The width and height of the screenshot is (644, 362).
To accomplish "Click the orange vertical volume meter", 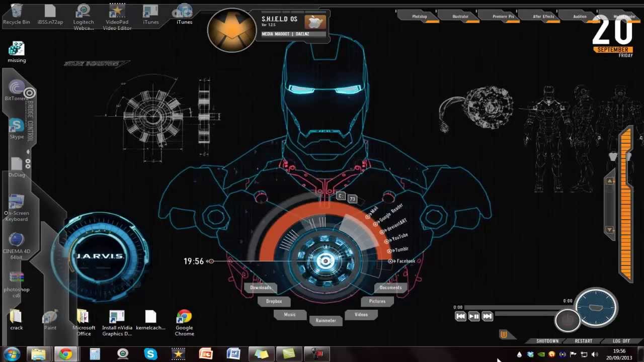I will tap(626, 204).
